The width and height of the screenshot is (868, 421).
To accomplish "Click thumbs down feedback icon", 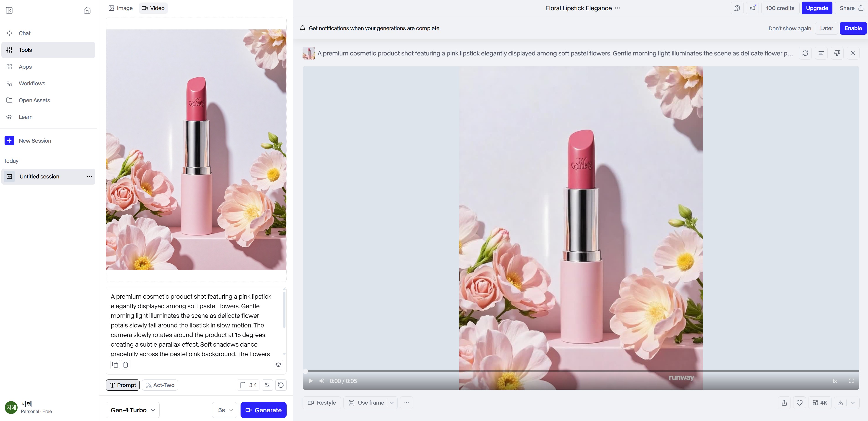I will (837, 53).
